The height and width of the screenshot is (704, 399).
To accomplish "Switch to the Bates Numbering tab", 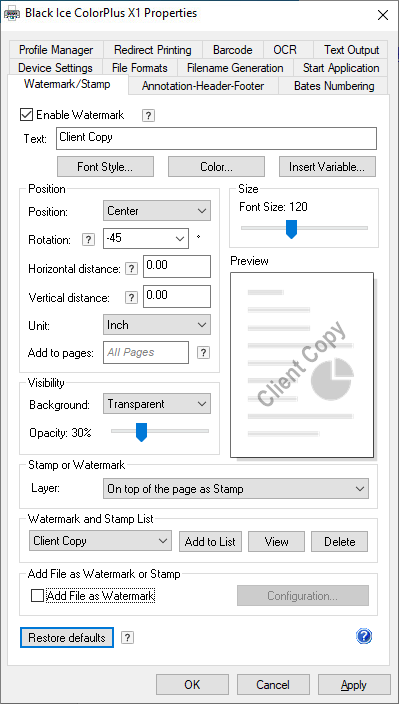I will click(x=334, y=86).
